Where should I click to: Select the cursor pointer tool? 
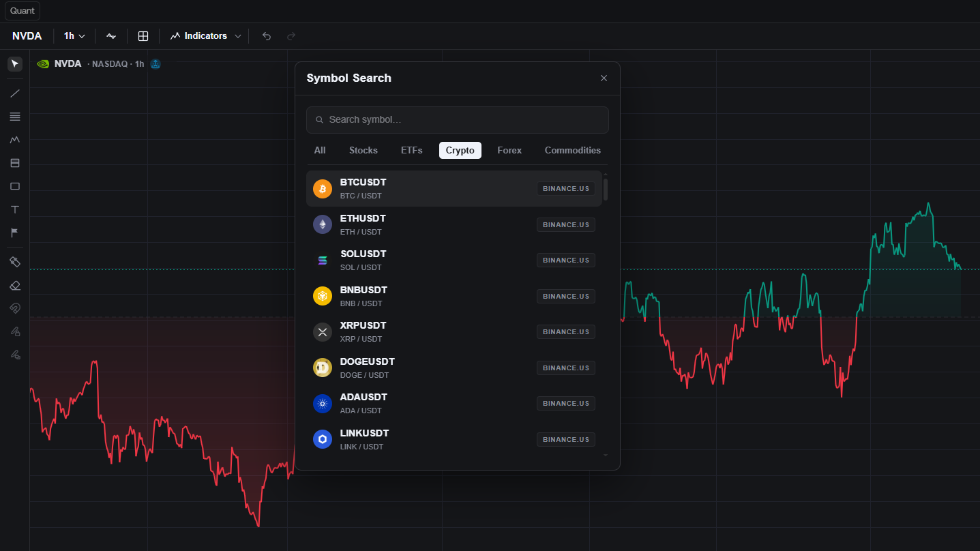(15, 64)
